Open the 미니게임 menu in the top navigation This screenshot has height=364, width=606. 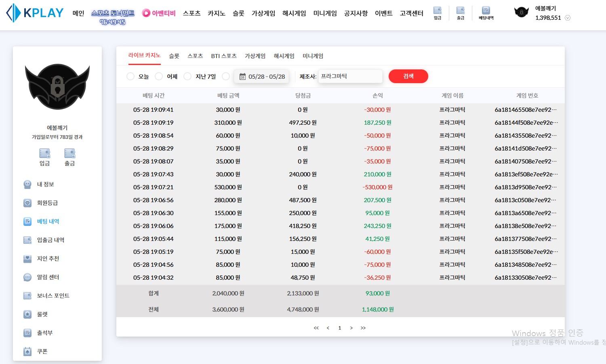coord(325,13)
